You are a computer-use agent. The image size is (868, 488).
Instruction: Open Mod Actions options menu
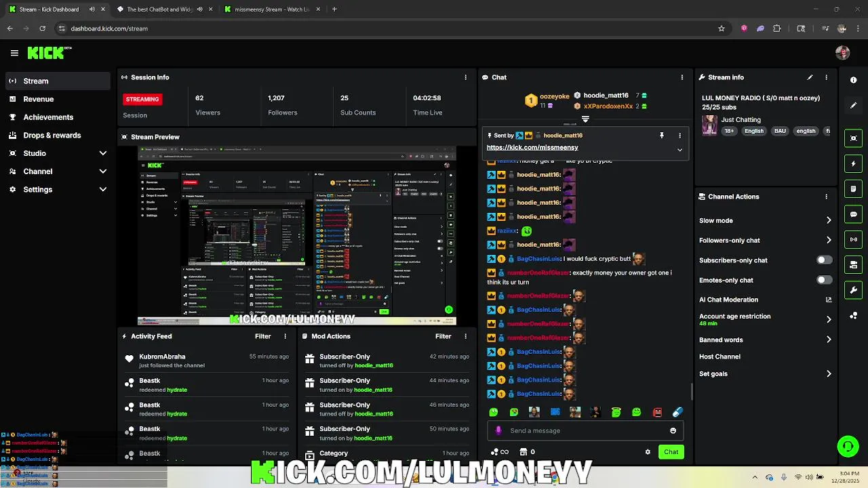465,336
